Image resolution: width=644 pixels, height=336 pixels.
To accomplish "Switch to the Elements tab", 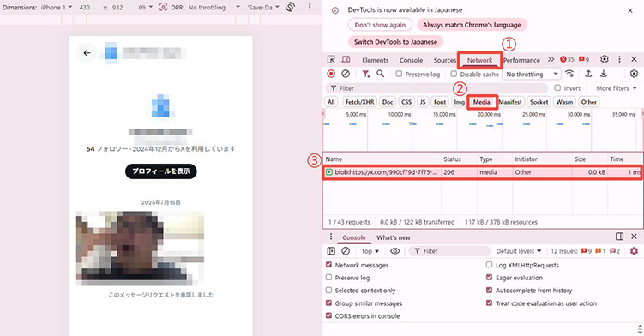I will (x=375, y=60).
